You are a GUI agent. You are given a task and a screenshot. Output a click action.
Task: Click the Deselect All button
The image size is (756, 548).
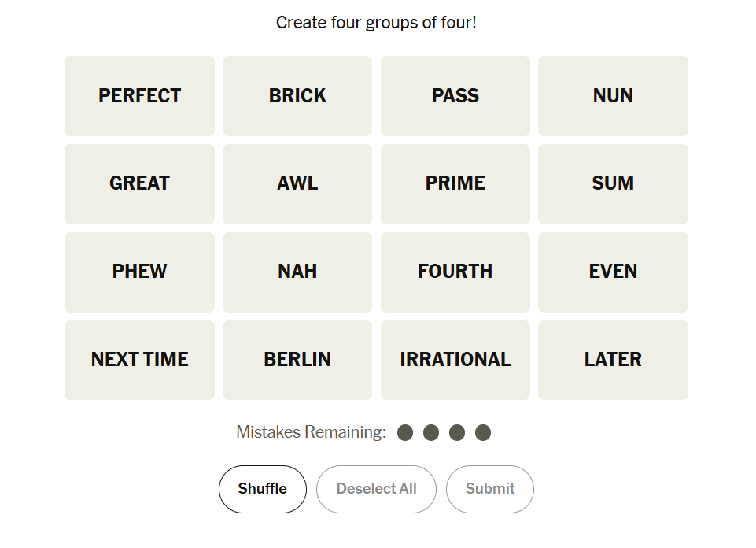(x=376, y=489)
